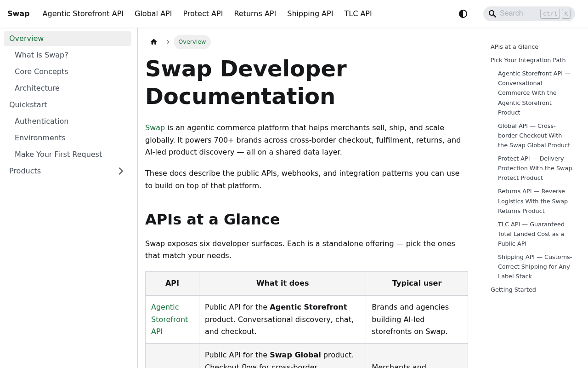Screen dimensions: 588x368
Task: Jump to Pick Your Integration Path
Action: click(528, 60)
